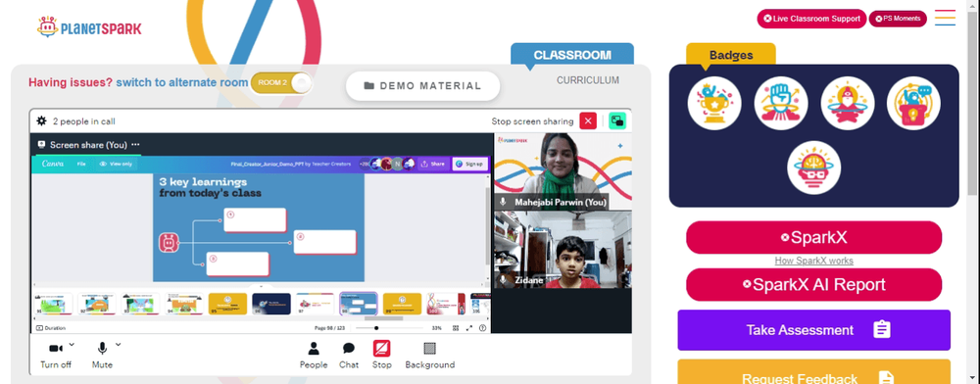Click the mic icon on Zidane tile
This screenshot has width=980, height=384.
pyautogui.click(x=503, y=281)
